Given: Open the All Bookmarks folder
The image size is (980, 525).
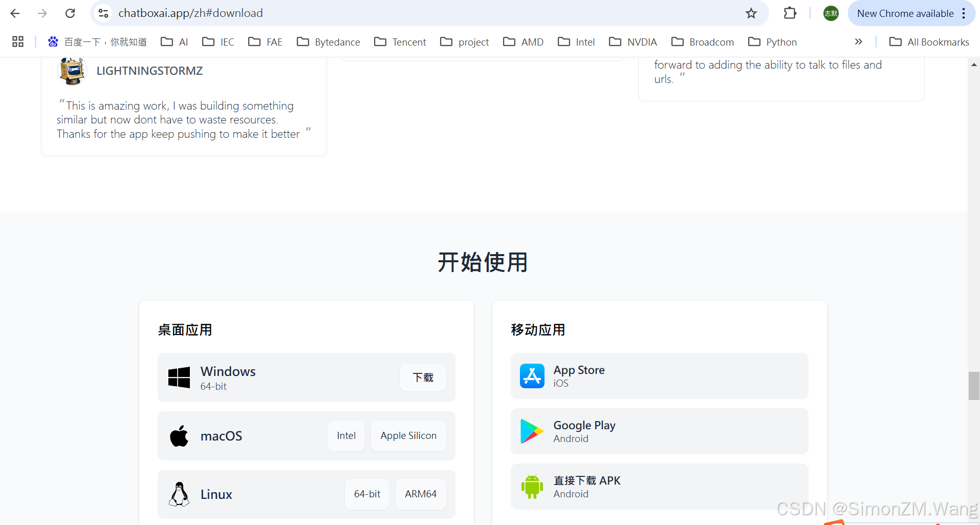Looking at the screenshot, I should 929,42.
